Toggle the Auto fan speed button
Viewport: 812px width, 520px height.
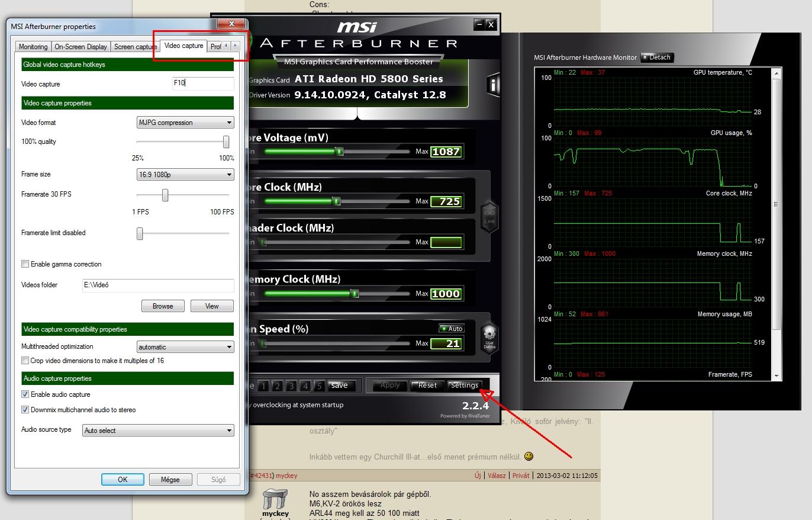coord(452,329)
